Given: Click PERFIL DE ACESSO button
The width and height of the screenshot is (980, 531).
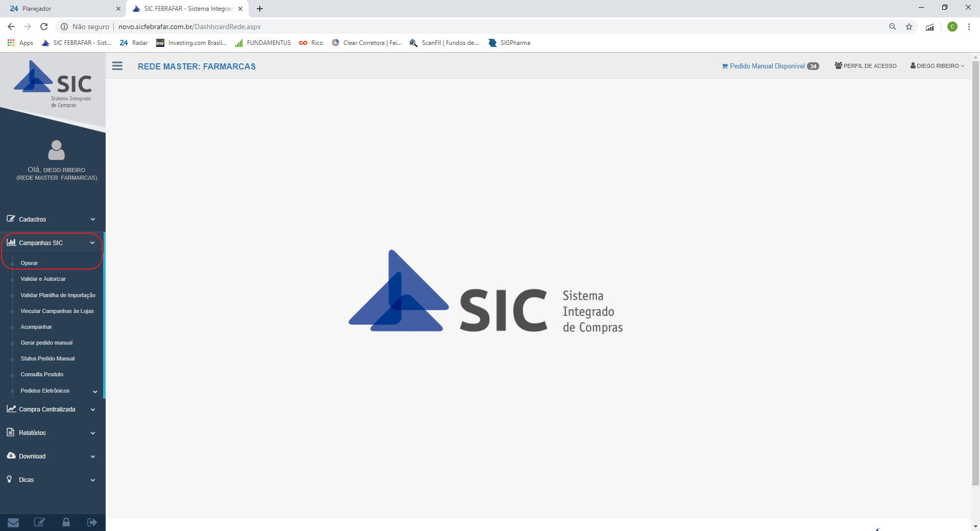Looking at the screenshot, I should [866, 66].
